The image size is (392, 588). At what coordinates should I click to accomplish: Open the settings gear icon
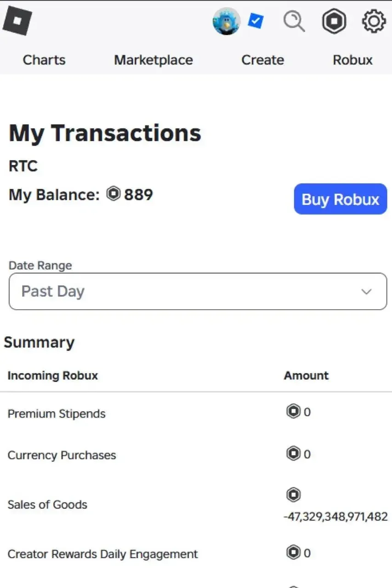[374, 22]
